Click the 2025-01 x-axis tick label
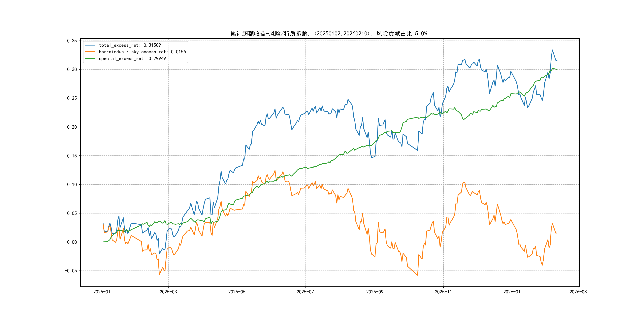 pyautogui.click(x=102, y=292)
